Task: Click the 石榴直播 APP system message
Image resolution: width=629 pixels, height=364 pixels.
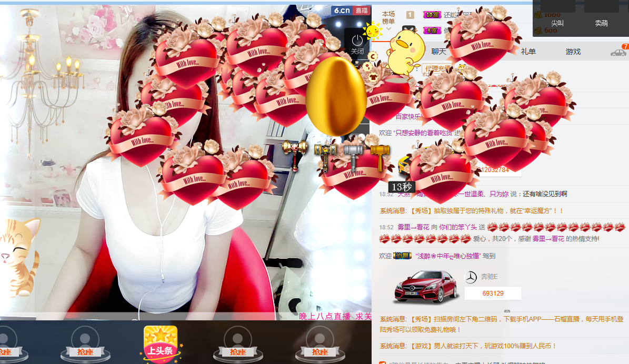Action: (502, 325)
